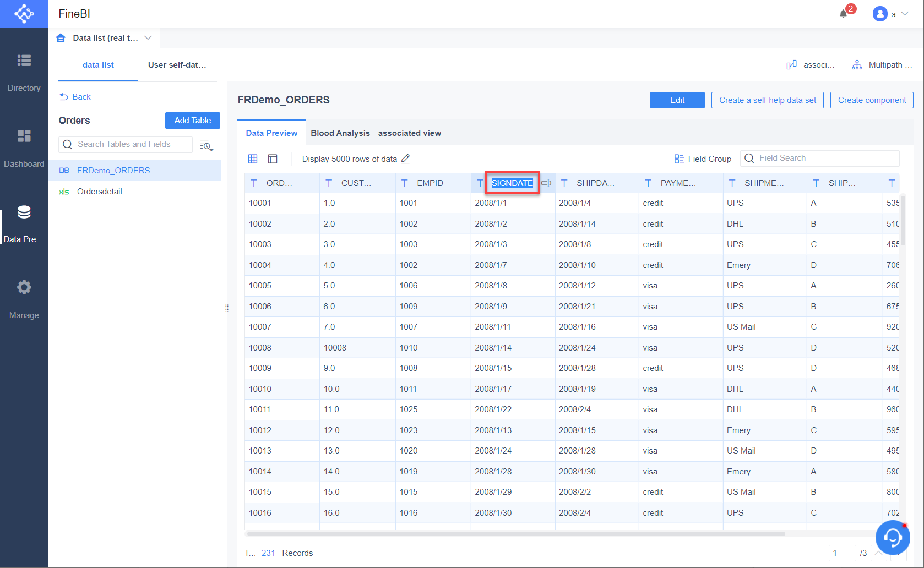Click the ORDERID column header

click(282, 183)
